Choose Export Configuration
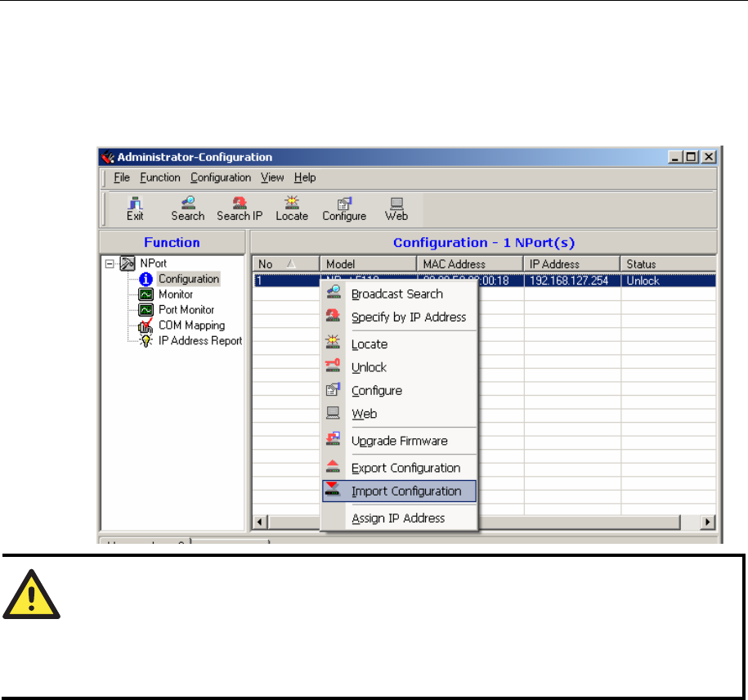The image size is (748, 700). (400, 468)
